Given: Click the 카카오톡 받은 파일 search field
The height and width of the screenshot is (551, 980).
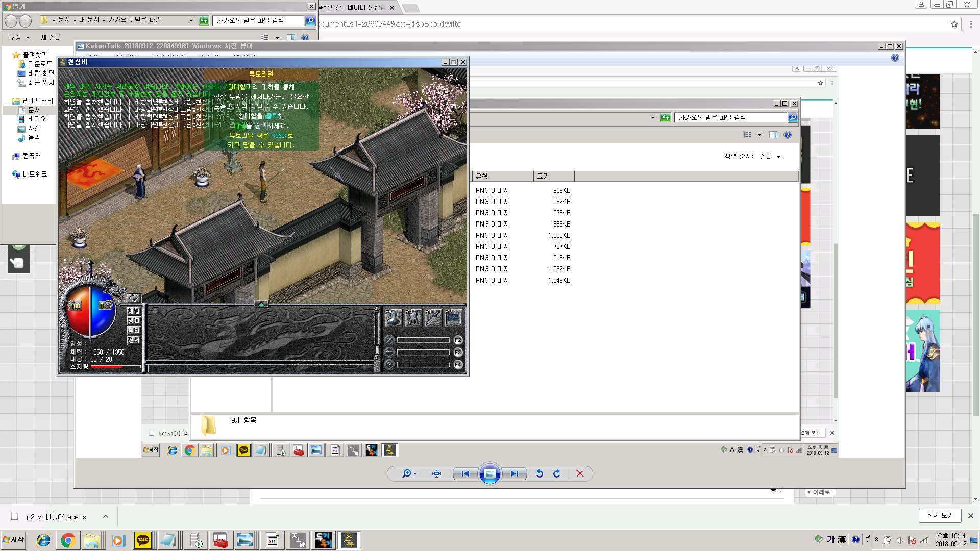Looking at the screenshot, I should click(258, 20).
